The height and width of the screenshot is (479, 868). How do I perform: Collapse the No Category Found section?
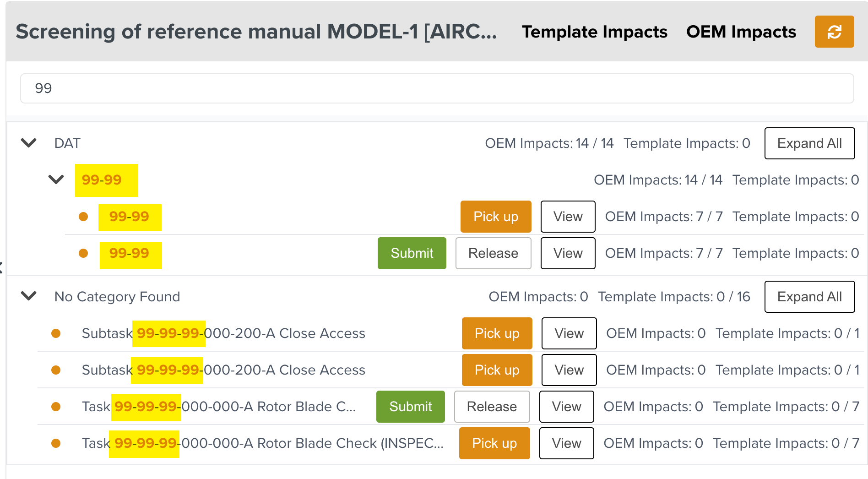(29, 296)
